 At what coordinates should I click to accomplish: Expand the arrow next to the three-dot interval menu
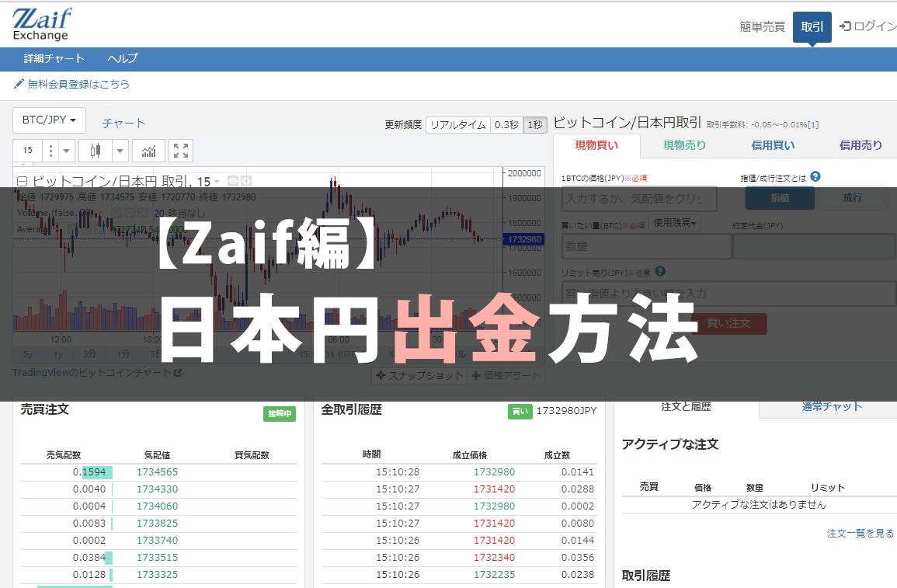point(66,151)
